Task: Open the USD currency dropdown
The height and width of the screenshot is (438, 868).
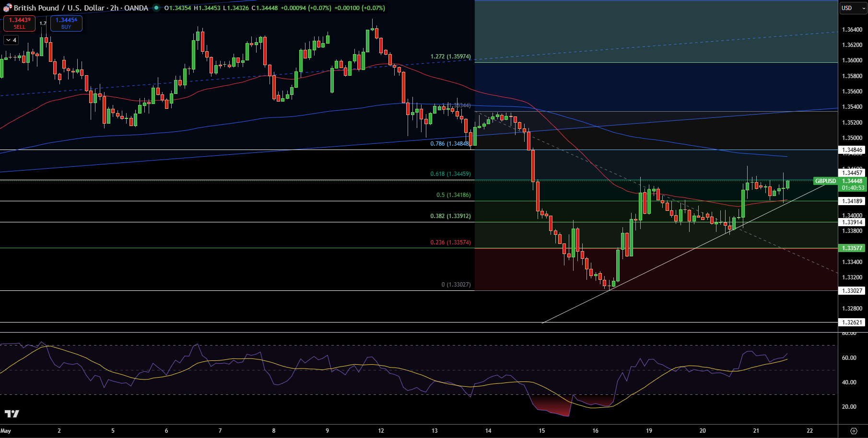Action: pos(854,8)
